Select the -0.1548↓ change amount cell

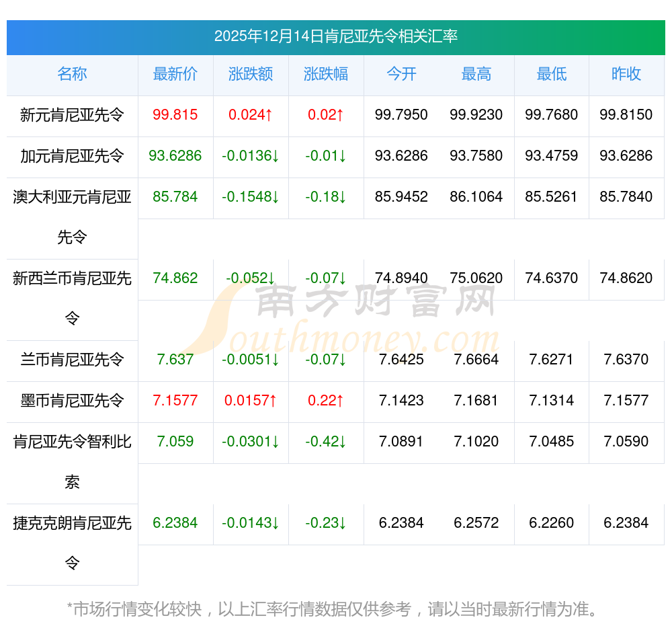pyautogui.click(x=251, y=197)
